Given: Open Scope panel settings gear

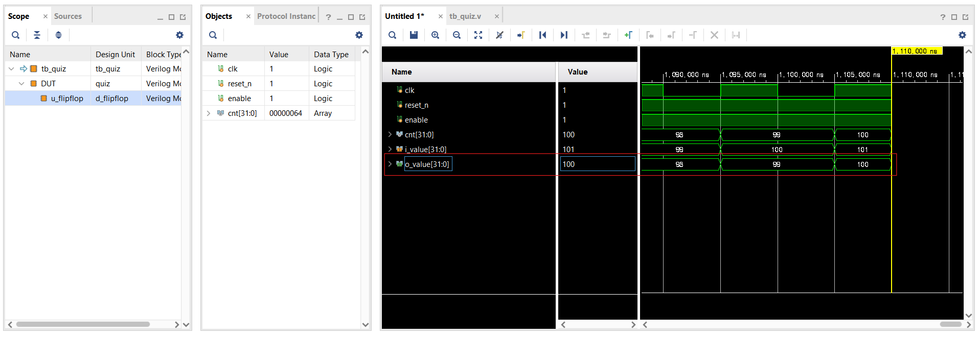Looking at the screenshot, I should point(179,35).
